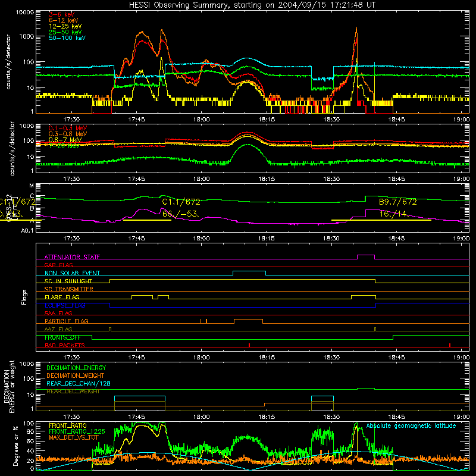Click the 17:30 tick label under top plot
The width and height of the screenshot is (476, 476).
click(x=71, y=120)
